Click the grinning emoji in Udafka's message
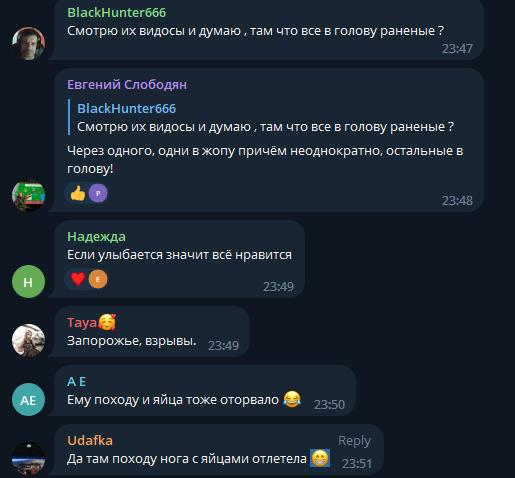515x478 pixels. [x=320, y=458]
